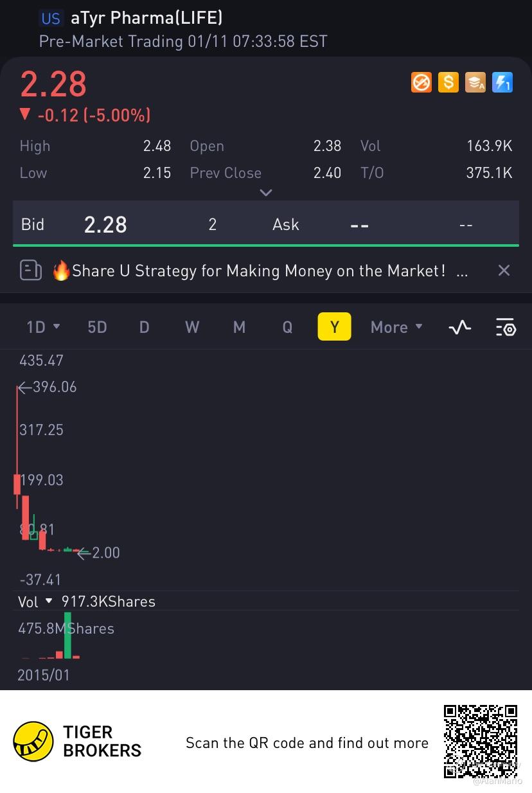Viewport: 532px width, 793px height.
Task: Tap the layered stack 'A' badge
Action: pos(475,82)
